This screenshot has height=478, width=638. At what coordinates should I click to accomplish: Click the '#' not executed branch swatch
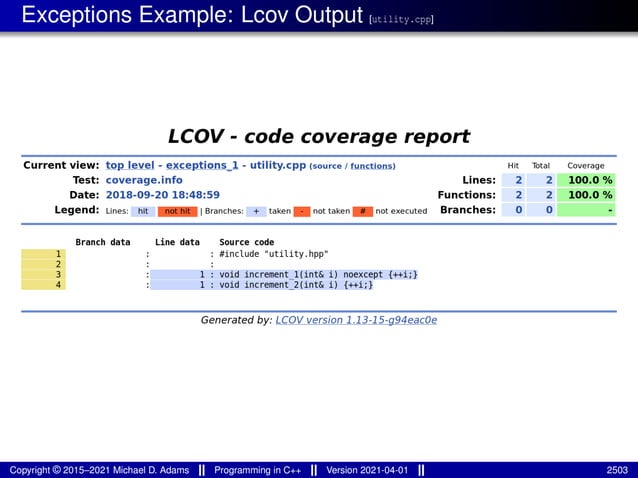click(363, 211)
